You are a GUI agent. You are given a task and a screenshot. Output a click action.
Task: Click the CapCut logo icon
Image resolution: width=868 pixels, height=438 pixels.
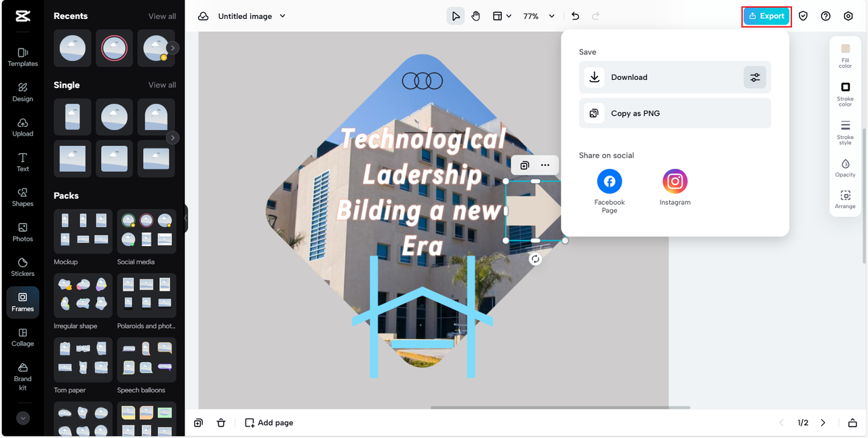click(x=22, y=17)
